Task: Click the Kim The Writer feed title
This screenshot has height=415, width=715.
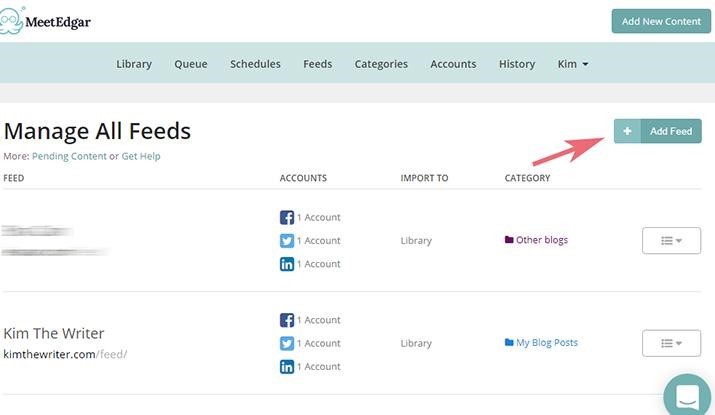Action: coord(54,333)
